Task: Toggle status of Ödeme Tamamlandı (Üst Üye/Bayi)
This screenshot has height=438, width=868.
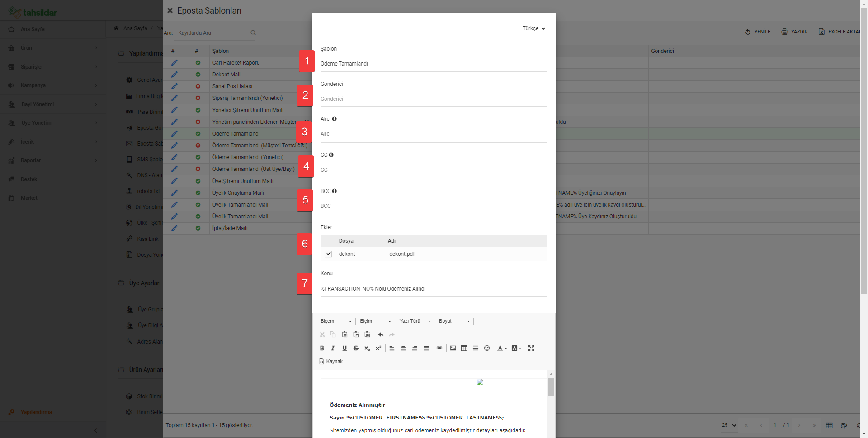Action: 198,169
